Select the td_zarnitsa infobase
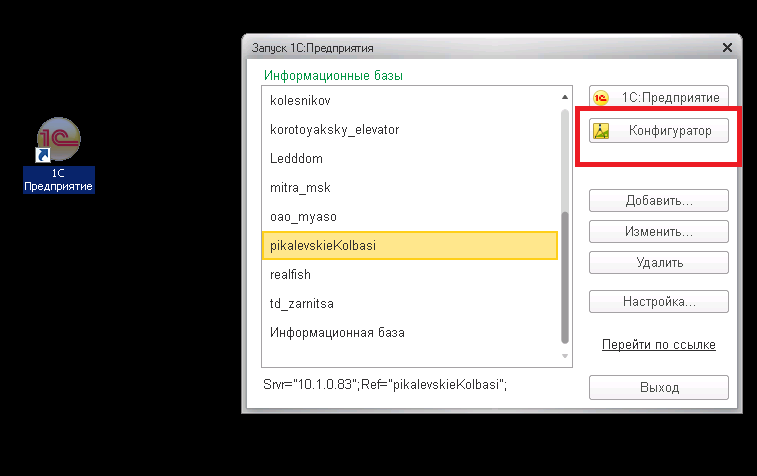 click(x=410, y=303)
